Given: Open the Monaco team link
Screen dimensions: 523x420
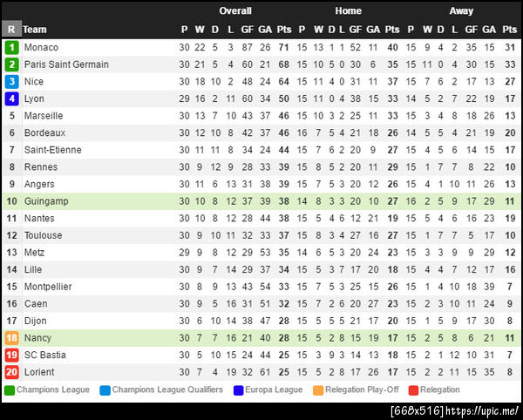Looking at the screenshot, I should pos(41,47).
